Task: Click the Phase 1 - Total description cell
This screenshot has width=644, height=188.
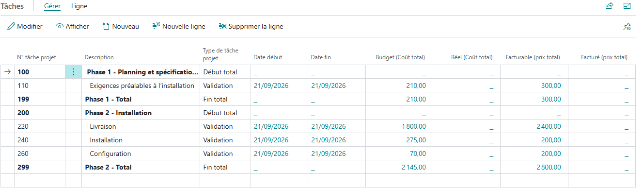Action: (109, 99)
